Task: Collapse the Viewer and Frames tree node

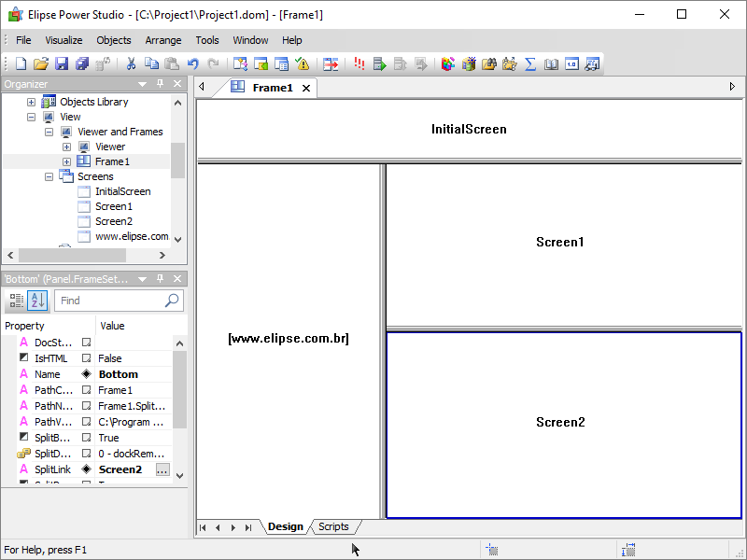Action: coord(49,132)
